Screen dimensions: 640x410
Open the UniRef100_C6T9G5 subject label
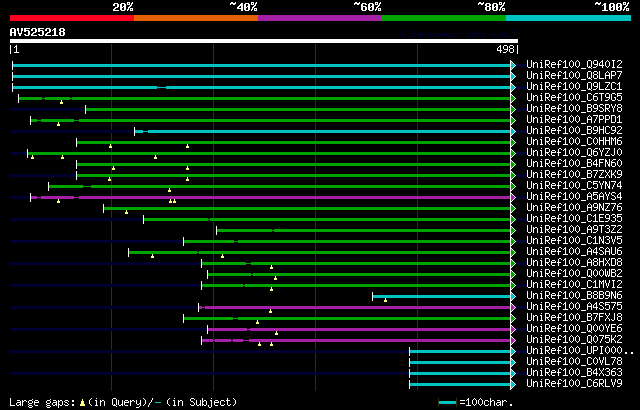coord(574,98)
